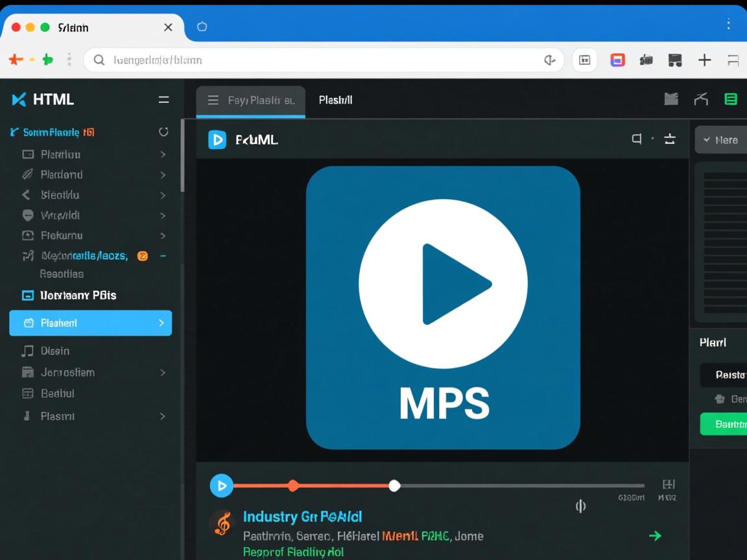Open the Nere dropdown in right panel
Image resolution: width=747 pixels, height=560 pixels.
[x=721, y=140]
